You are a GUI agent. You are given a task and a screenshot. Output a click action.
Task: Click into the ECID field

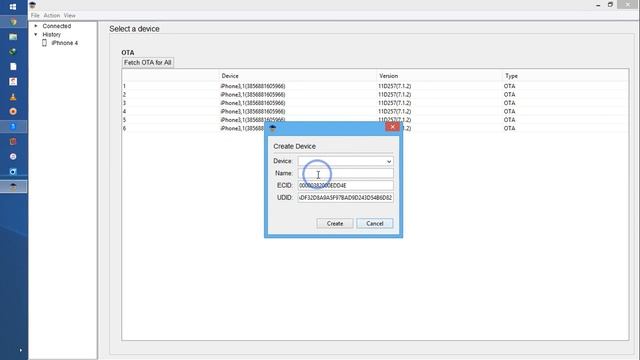point(345,185)
